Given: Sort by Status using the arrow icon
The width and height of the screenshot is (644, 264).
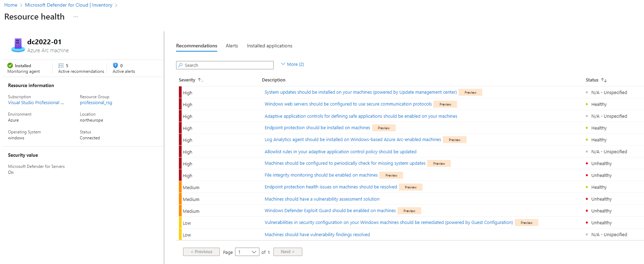Looking at the screenshot, I should [604, 80].
